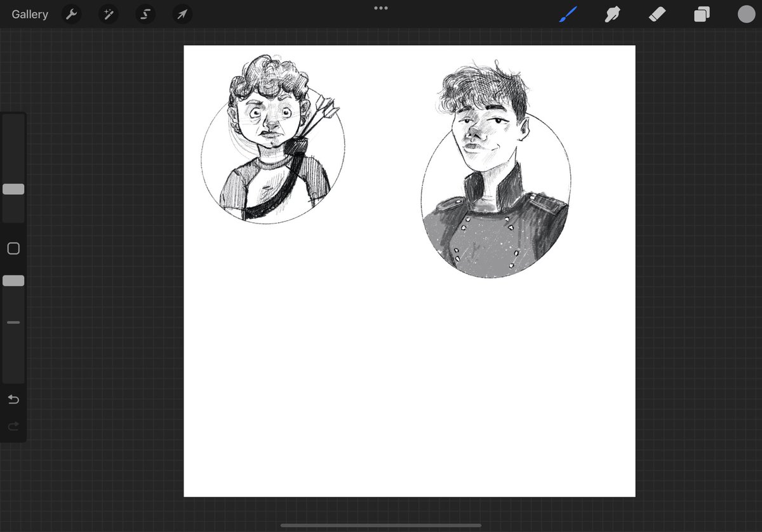The width and height of the screenshot is (762, 532).
Task: Click the brush size slider handle
Action: 13,189
